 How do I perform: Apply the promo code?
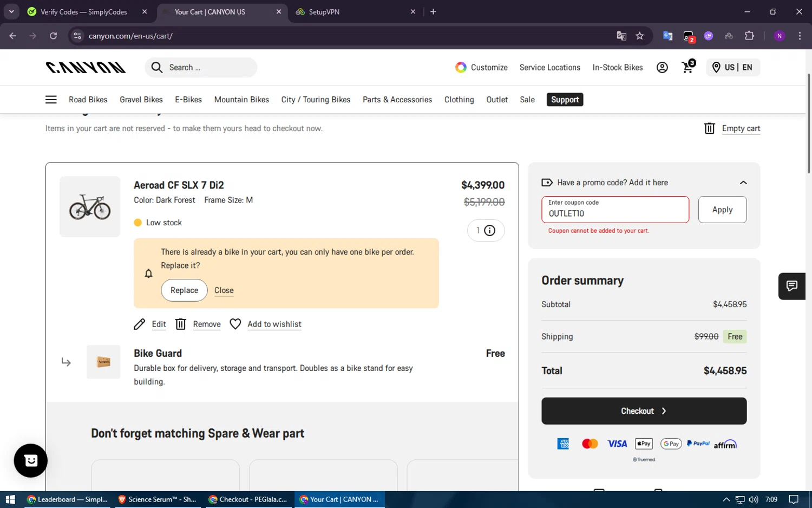pyautogui.click(x=722, y=210)
